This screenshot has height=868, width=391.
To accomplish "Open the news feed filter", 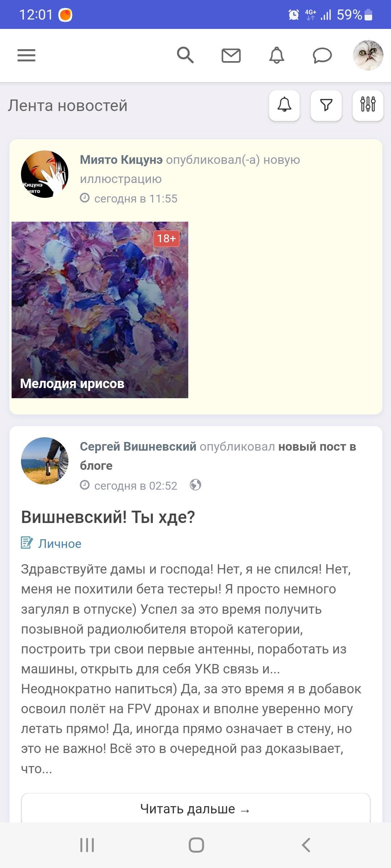I will 326,105.
